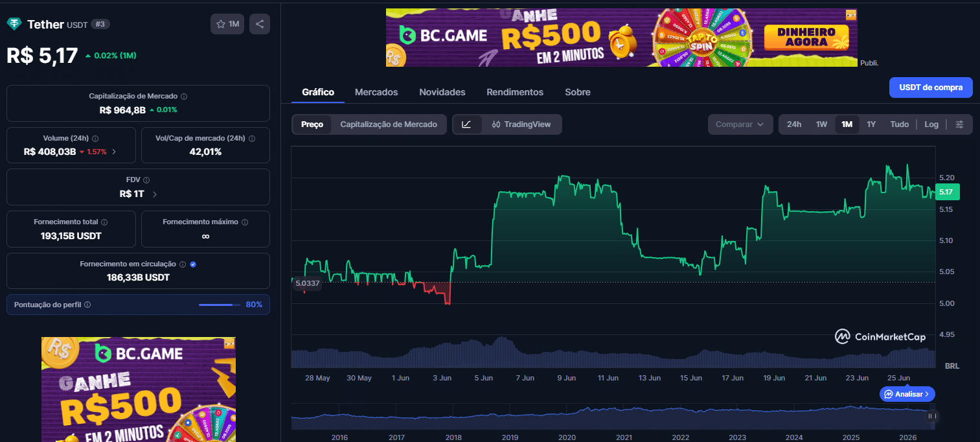The width and height of the screenshot is (980, 442).
Task: Open the Novidades tab
Action: point(442,92)
